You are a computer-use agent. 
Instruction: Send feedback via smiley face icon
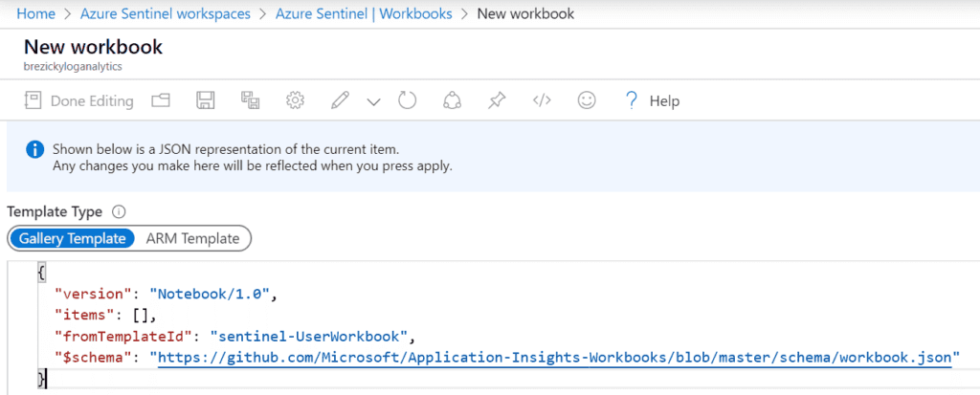[x=587, y=100]
